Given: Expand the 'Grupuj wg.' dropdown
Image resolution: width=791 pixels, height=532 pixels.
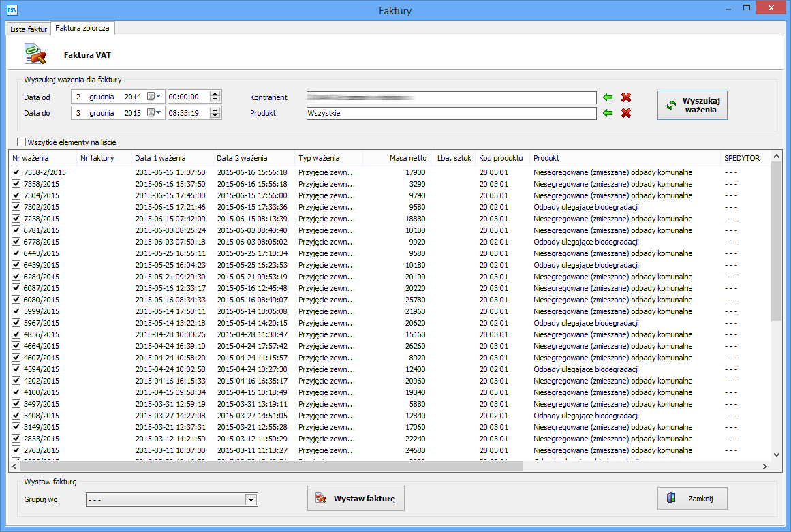Looking at the screenshot, I should point(251,501).
